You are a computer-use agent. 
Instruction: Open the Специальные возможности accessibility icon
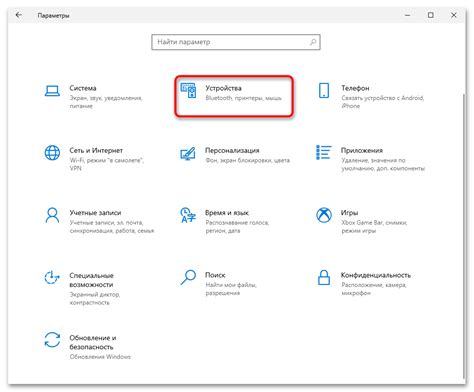click(x=52, y=278)
